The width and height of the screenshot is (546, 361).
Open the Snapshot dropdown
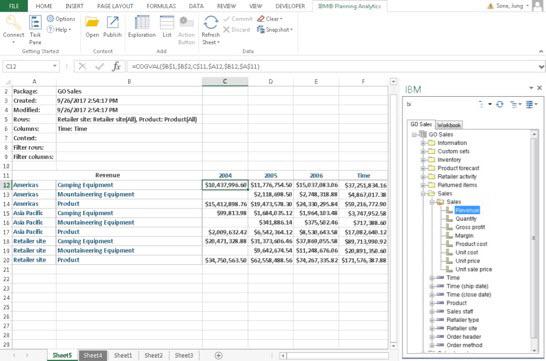[x=275, y=30]
